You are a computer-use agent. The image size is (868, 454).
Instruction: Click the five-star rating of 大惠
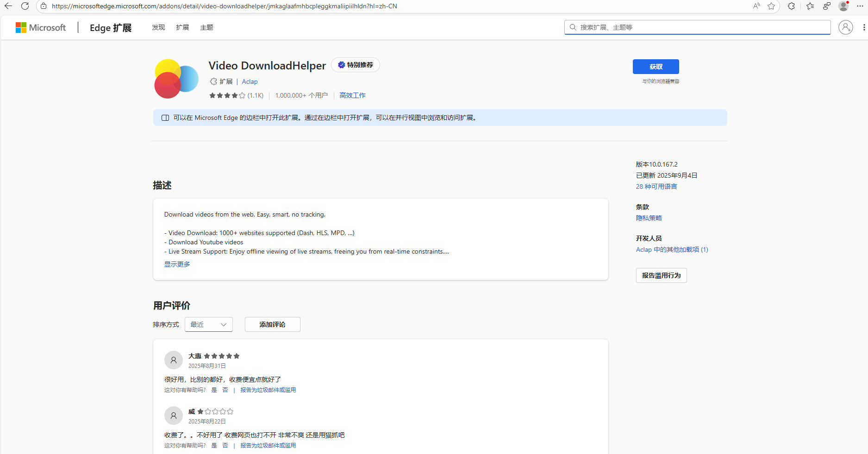tap(222, 356)
